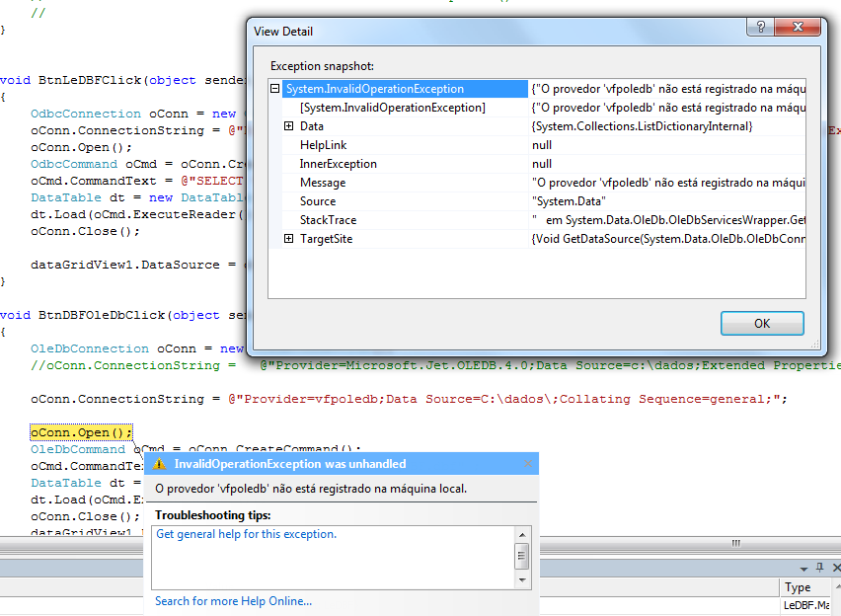Click the warning icon in the exception popup
Viewport: 841px width, 616px height.
[x=159, y=464]
